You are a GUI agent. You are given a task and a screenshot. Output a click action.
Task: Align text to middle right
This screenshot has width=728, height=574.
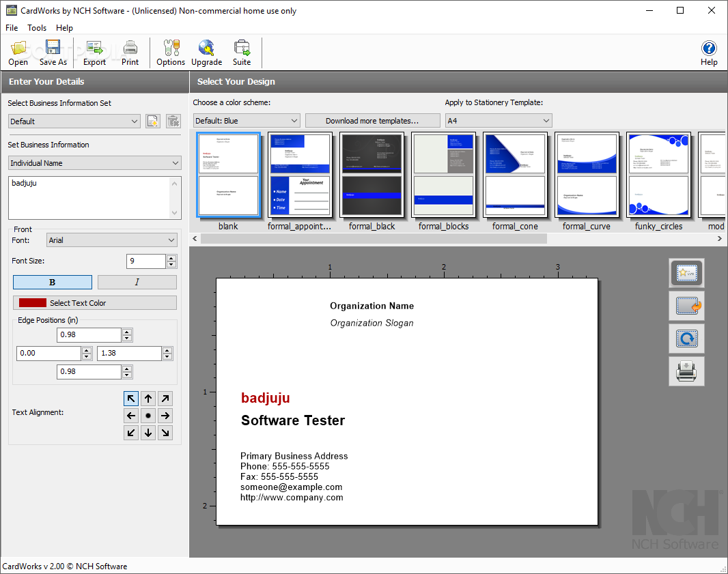point(165,416)
